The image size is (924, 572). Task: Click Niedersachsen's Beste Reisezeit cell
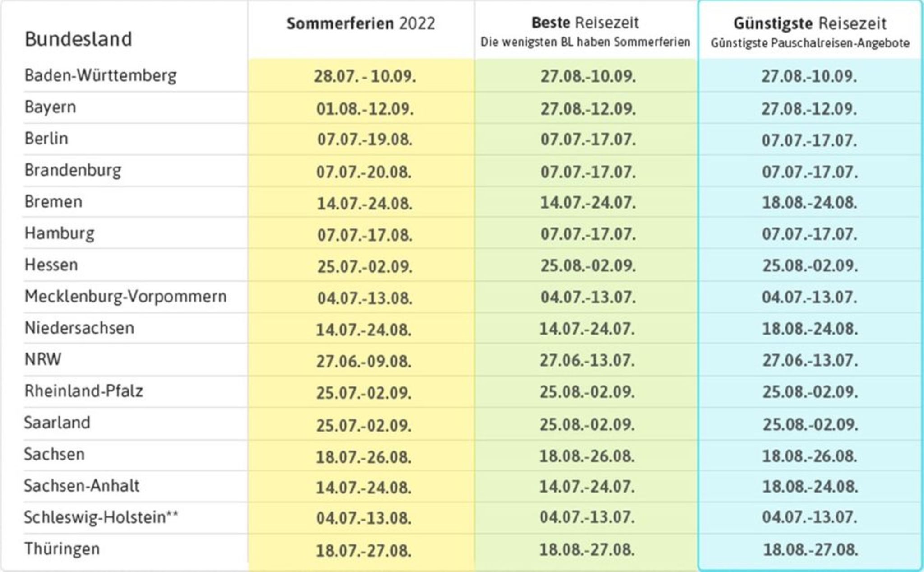587,329
